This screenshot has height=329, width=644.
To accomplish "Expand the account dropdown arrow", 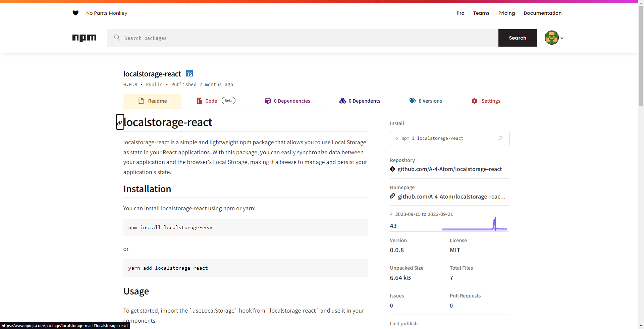I will 562,38.
